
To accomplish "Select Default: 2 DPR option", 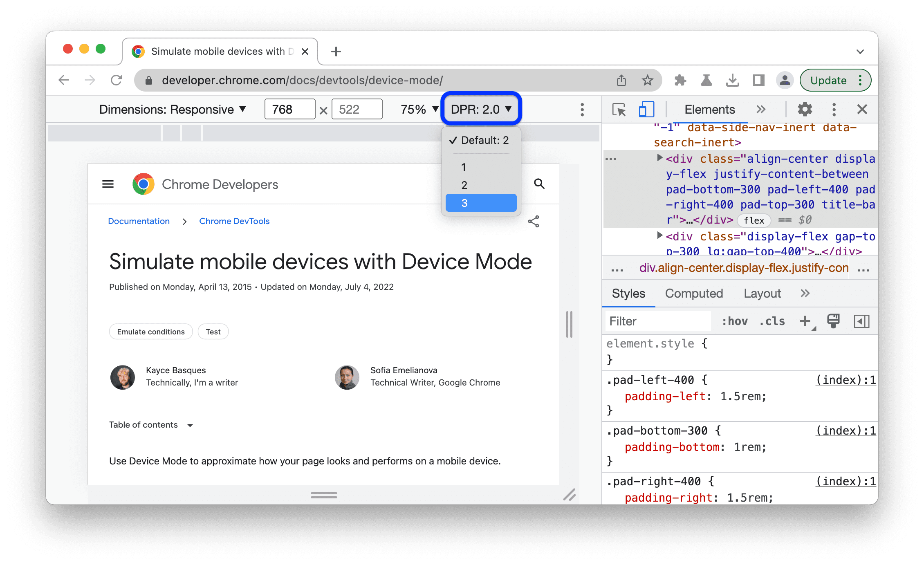I will (x=481, y=141).
